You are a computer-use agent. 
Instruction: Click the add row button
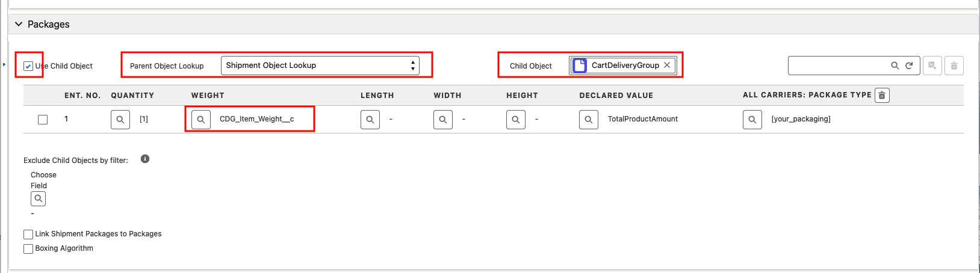[932, 66]
